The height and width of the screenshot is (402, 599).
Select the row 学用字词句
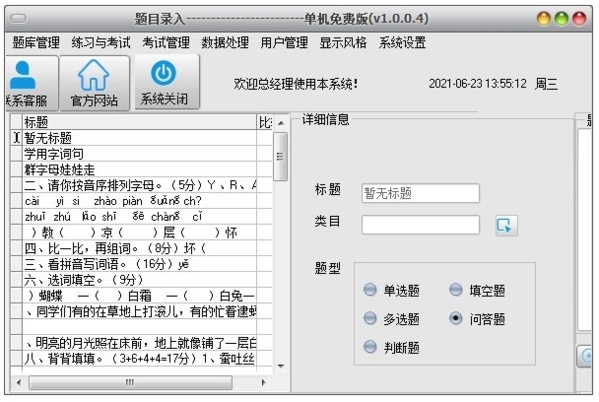[139, 154]
